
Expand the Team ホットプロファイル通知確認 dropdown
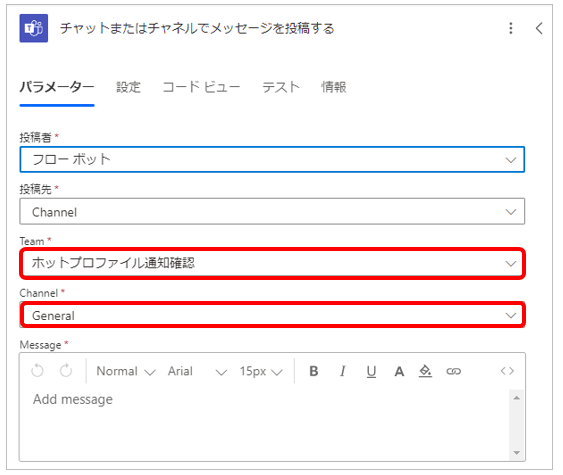tap(272, 263)
